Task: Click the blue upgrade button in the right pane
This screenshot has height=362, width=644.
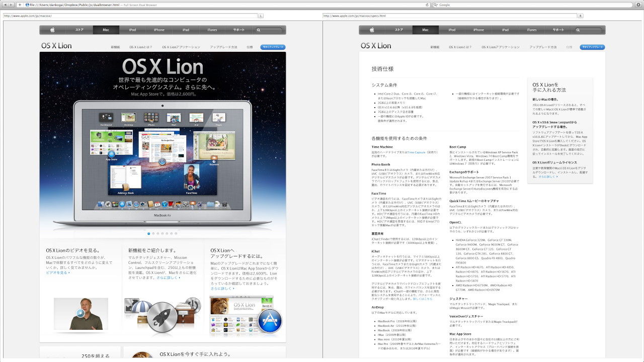Action: pyautogui.click(x=592, y=47)
